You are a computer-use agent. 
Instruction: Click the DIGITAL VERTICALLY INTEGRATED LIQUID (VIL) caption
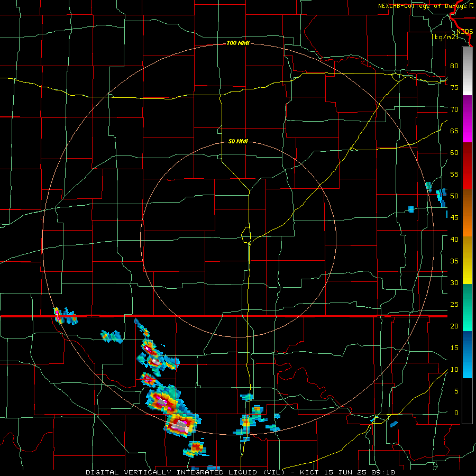point(186,472)
